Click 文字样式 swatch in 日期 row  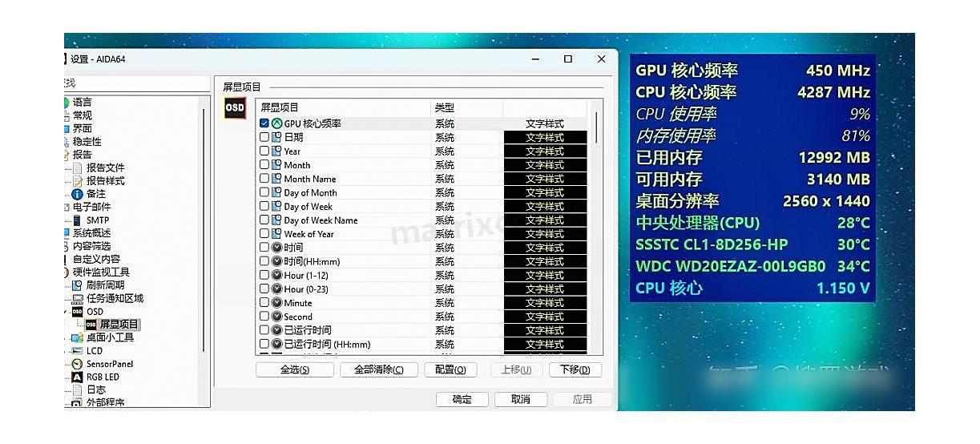point(545,138)
